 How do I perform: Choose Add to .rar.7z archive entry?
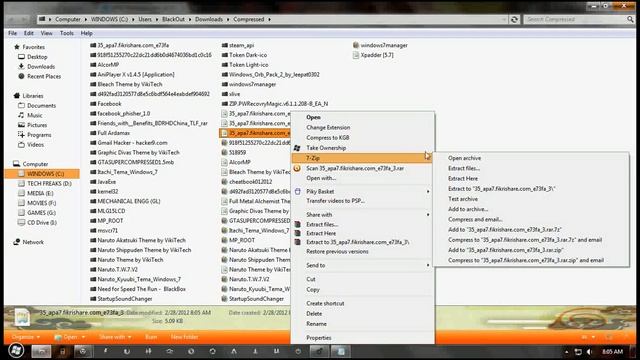(x=504, y=229)
